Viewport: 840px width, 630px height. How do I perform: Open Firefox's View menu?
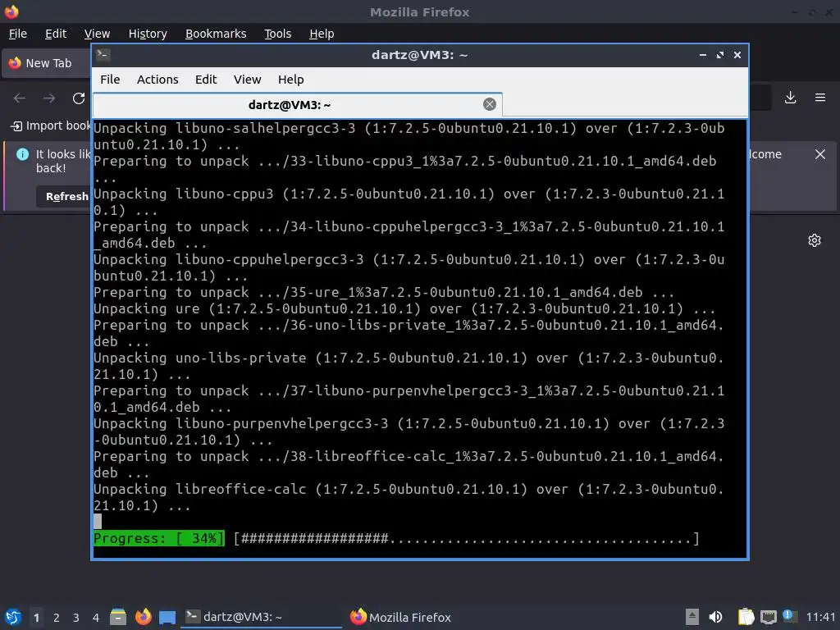click(97, 34)
